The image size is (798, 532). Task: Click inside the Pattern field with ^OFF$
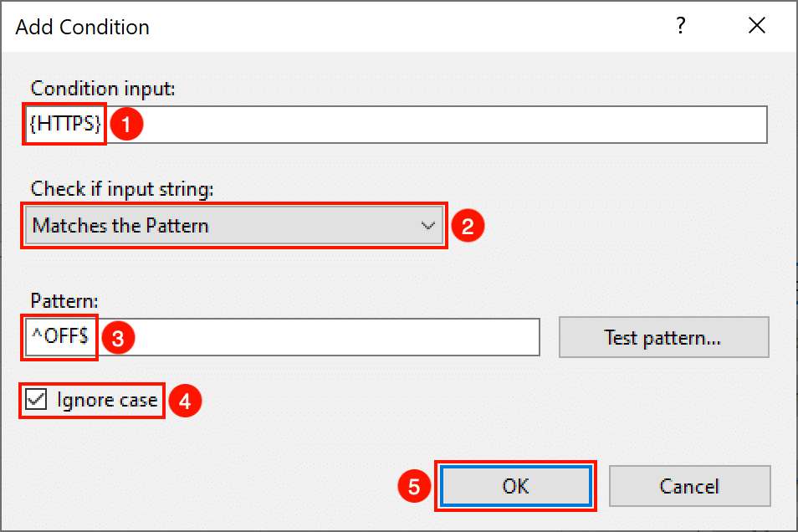pos(282,337)
